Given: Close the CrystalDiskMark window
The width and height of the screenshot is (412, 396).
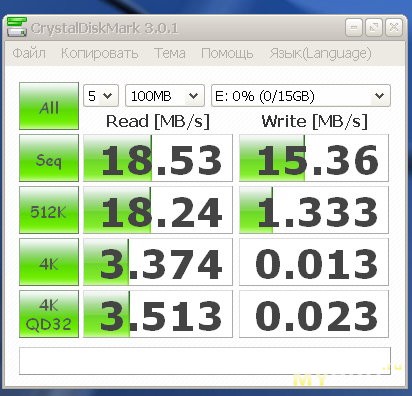Looking at the screenshot, I should tap(394, 27).
